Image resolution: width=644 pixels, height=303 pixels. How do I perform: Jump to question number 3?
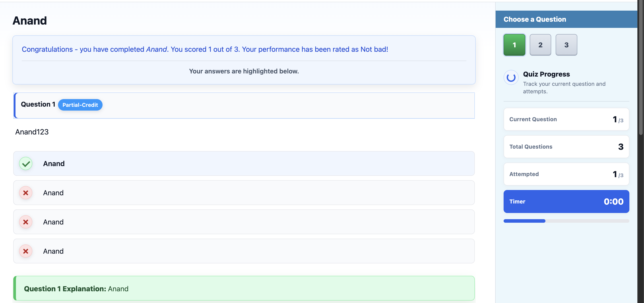(566, 45)
